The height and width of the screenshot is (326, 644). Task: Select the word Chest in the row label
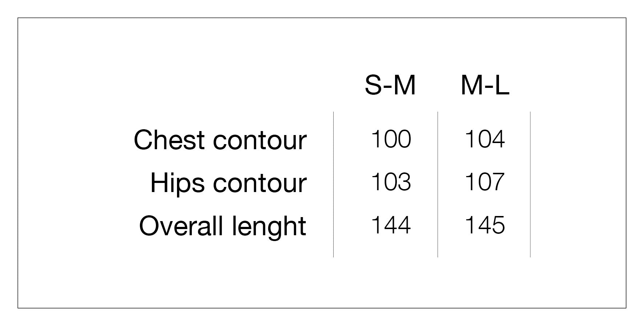(169, 140)
